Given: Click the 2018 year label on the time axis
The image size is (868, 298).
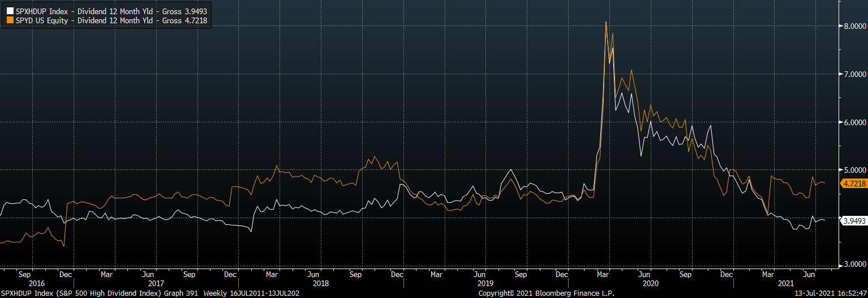Looking at the screenshot, I should [x=320, y=283].
